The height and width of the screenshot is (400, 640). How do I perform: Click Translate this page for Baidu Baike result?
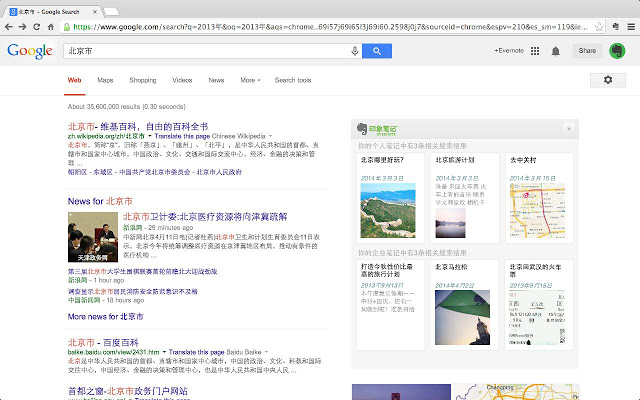point(196,352)
